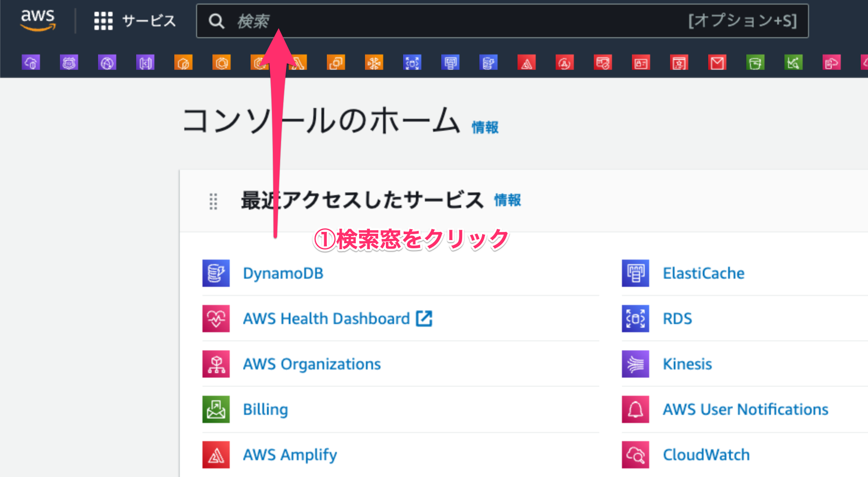The image size is (868, 477).
Task: Click the purple Kinesis stream icon
Action: (x=636, y=364)
